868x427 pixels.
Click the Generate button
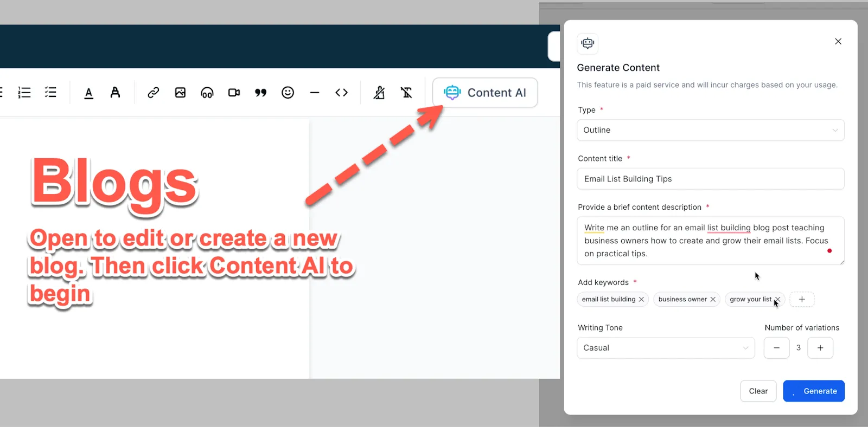coord(814,391)
